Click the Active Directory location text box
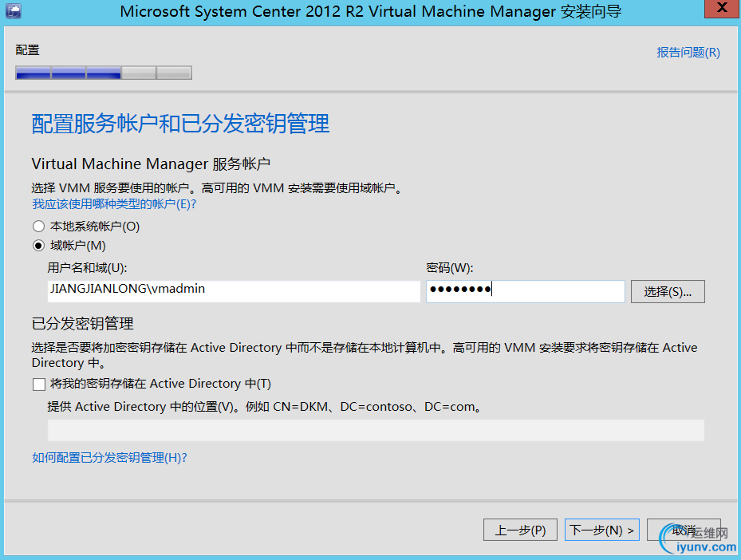The height and width of the screenshot is (560, 741). 376,431
